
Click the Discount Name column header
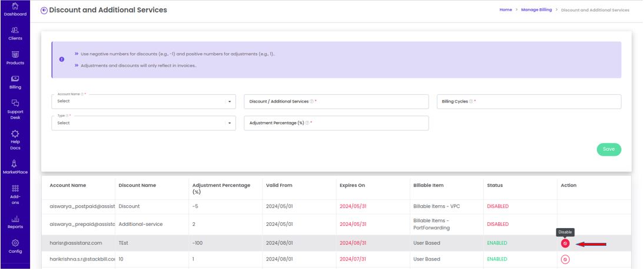(x=137, y=186)
